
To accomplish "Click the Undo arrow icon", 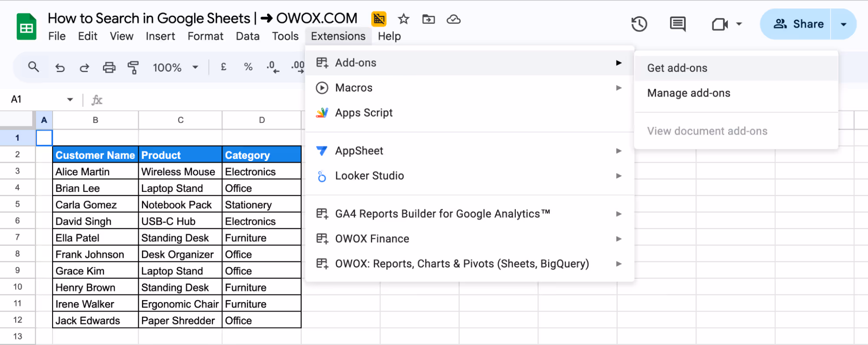I will click(x=60, y=68).
